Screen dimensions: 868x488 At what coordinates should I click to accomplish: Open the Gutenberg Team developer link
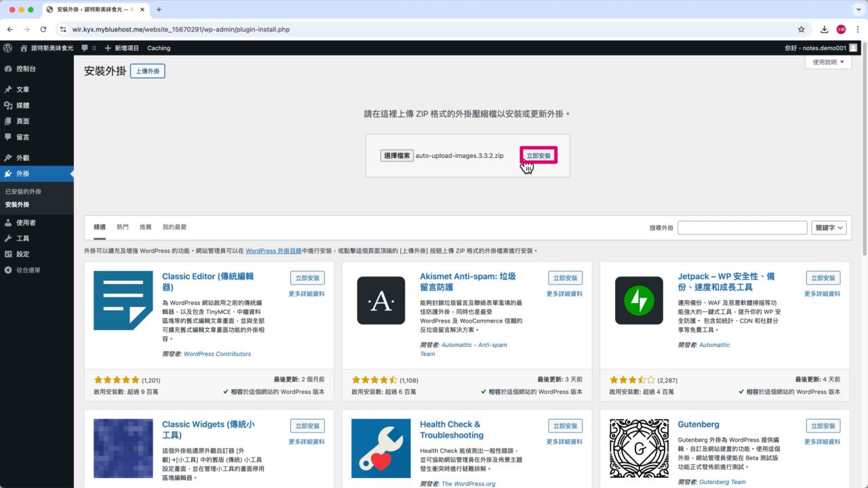[x=722, y=483]
